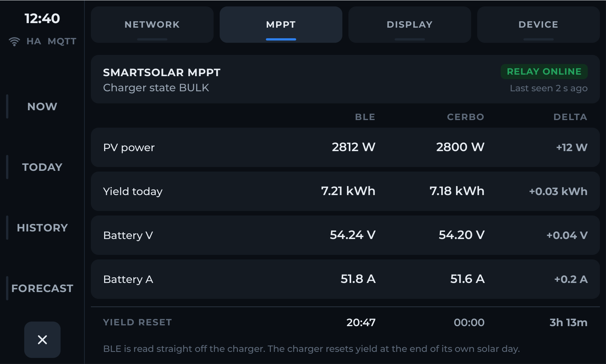This screenshot has height=364, width=606.
Task: Click the Wi-Fi signal icon
Action: 14,42
